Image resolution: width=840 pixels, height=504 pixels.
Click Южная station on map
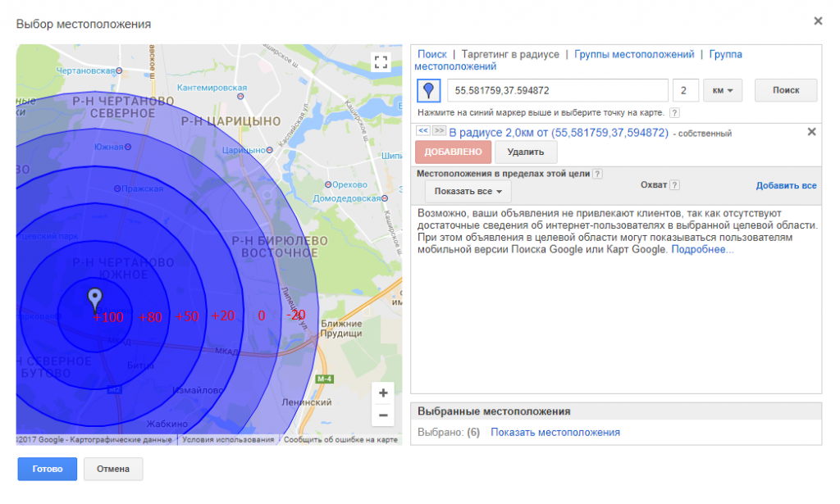(x=112, y=147)
